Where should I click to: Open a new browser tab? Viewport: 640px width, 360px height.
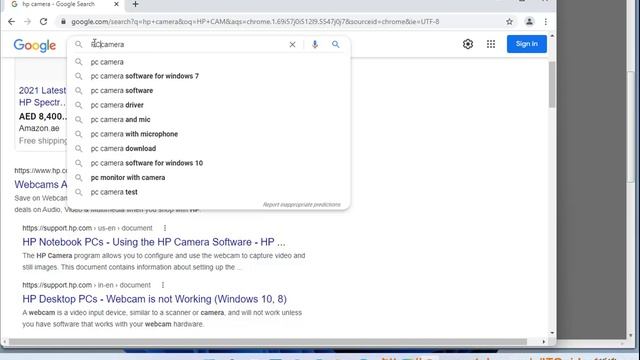pyautogui.click(x=136, y=4)
